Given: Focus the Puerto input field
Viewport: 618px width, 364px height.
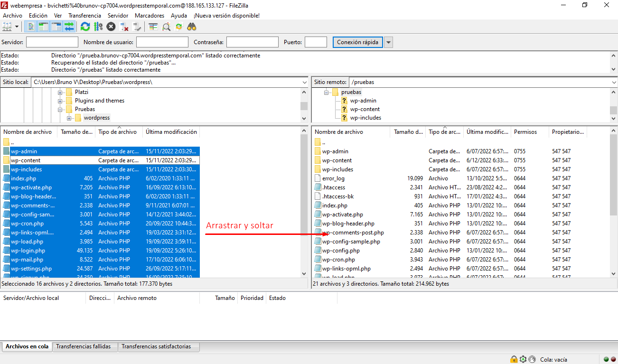Looking at the screenshot, I should [316, 42].
